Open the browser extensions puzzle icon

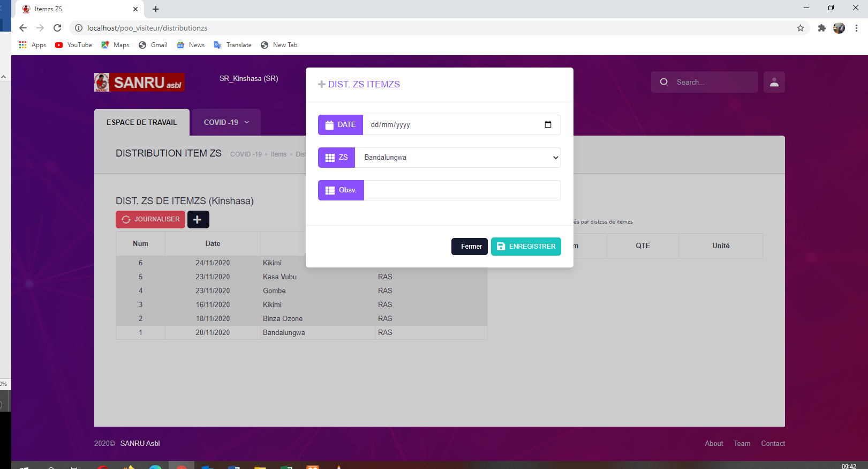click(x=821, y=28)
